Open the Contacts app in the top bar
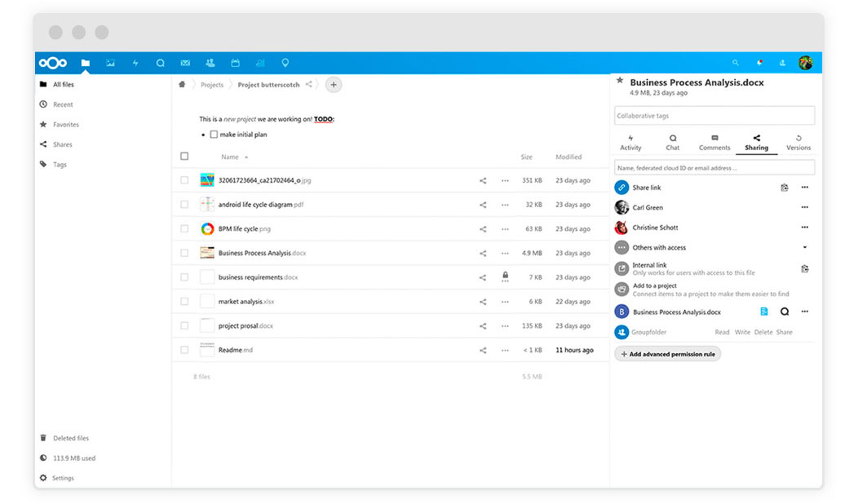This screenshot has width=858, height=504. 210,63
